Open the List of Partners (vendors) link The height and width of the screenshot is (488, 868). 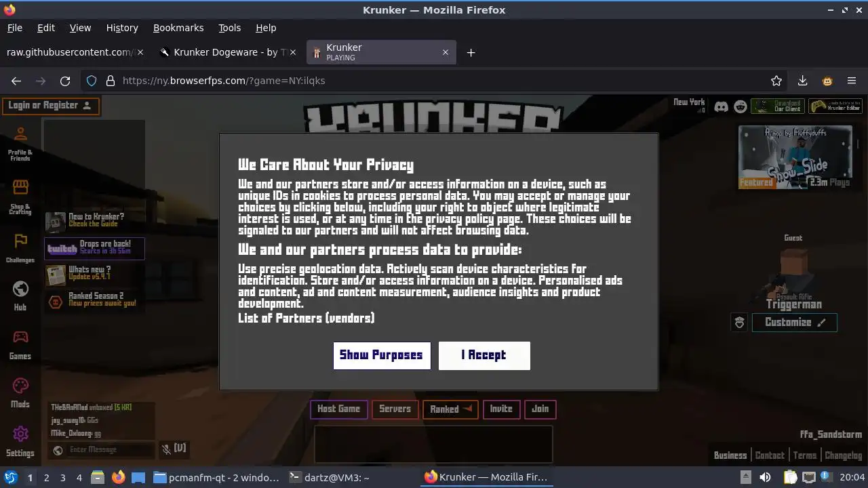pos(306,318)
